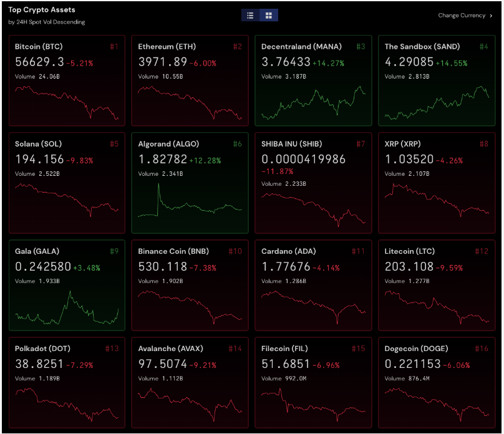
Task: Click the XRP price sparkline chart
Action: click(x=437, y=200)
